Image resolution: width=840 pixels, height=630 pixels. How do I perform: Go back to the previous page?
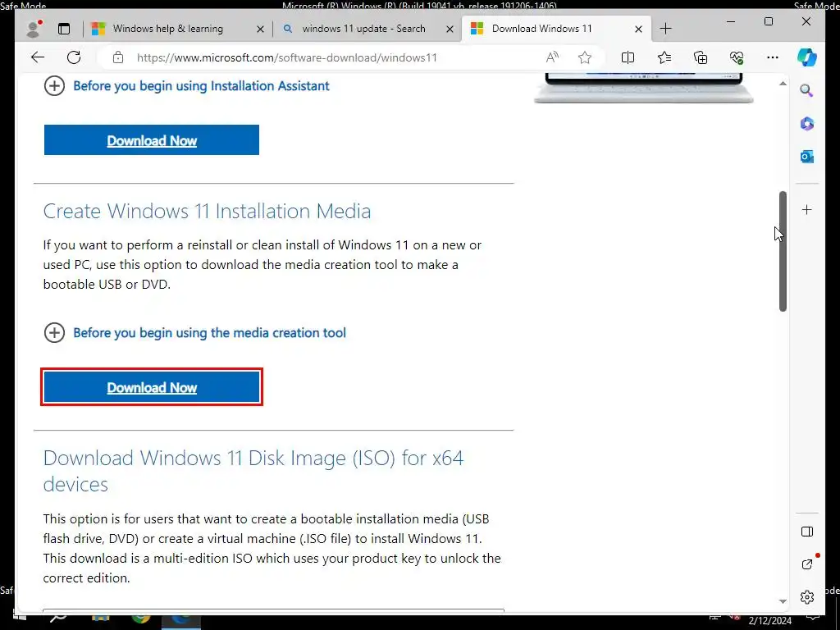[x=38, y=57]
